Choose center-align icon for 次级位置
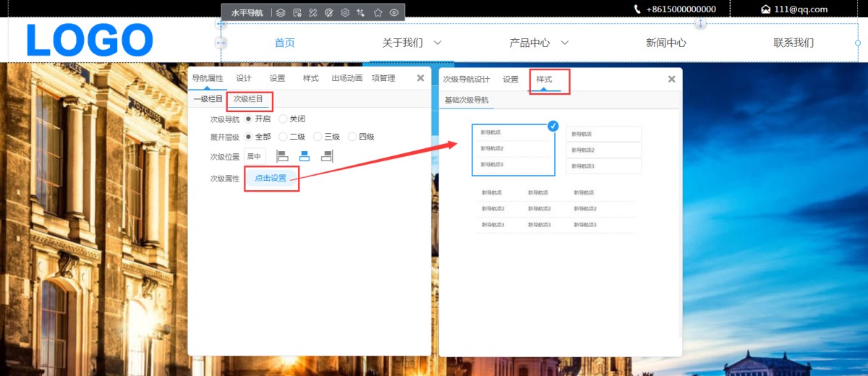 click(305, 155)
